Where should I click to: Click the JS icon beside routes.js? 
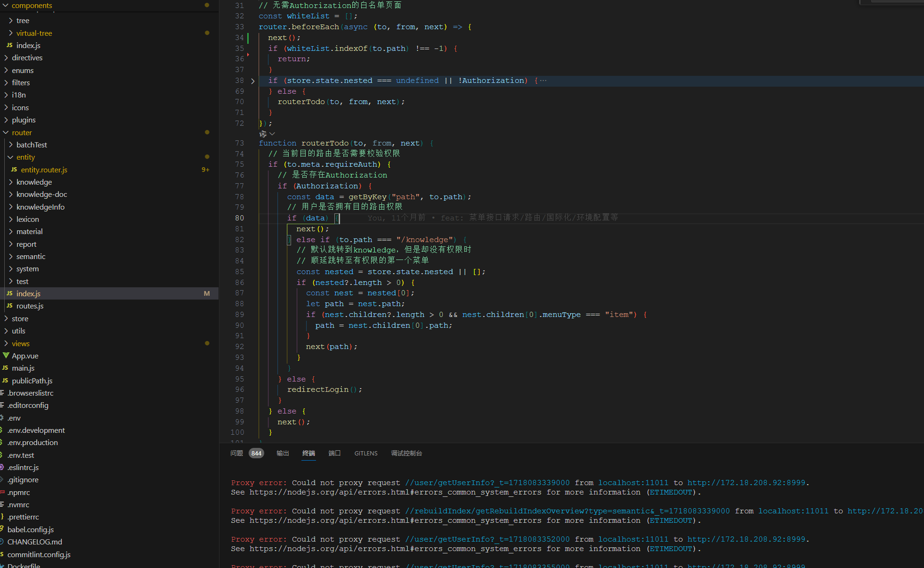(9, 306)
